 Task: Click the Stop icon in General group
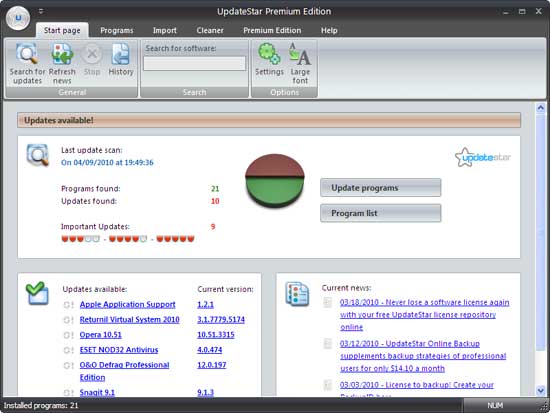point(92,54)
